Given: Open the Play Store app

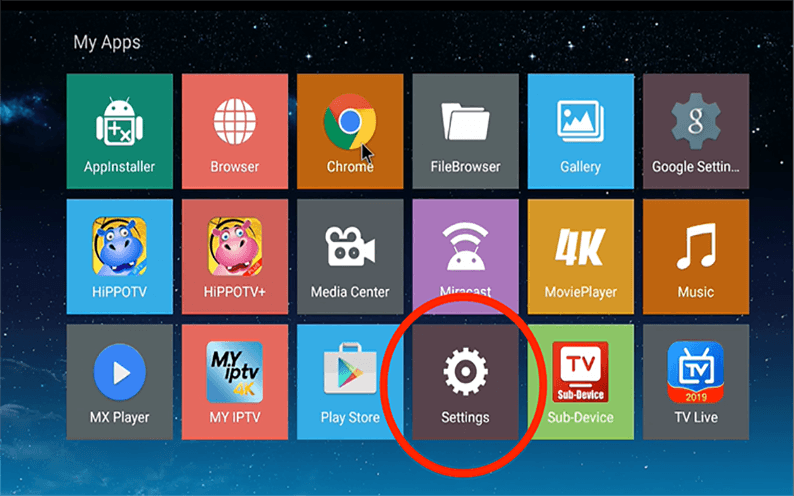Looking at the screenshot, I should pyautogui.click(x=350, y=382).
